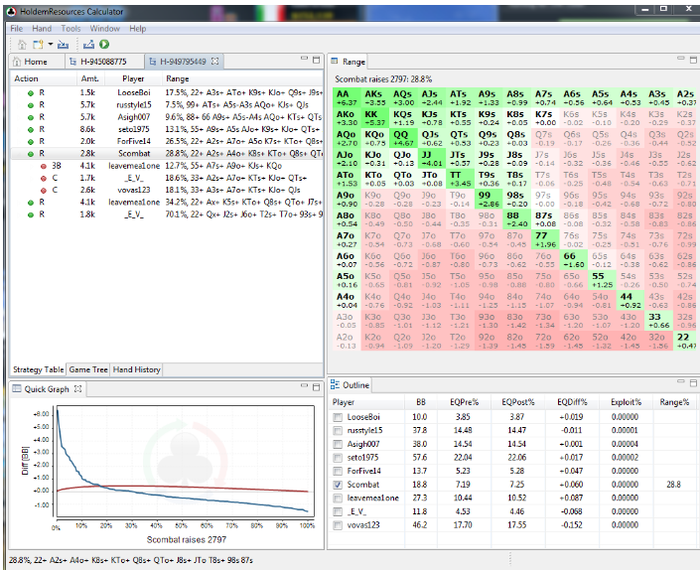Screen dimensions: 700x570
Task: Switch to the Home tab
Action: click(x=36, y=62)
